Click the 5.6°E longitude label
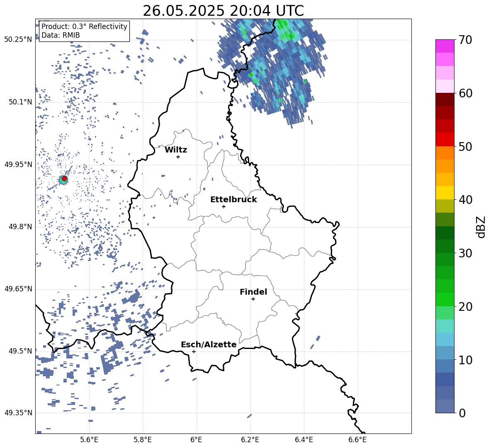 (89, 440)
